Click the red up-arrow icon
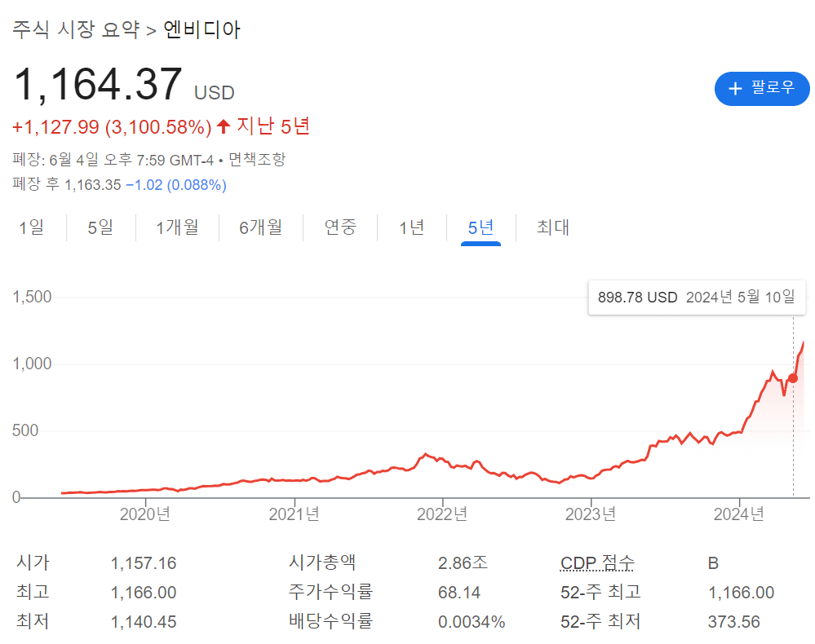 pos(224,126)
